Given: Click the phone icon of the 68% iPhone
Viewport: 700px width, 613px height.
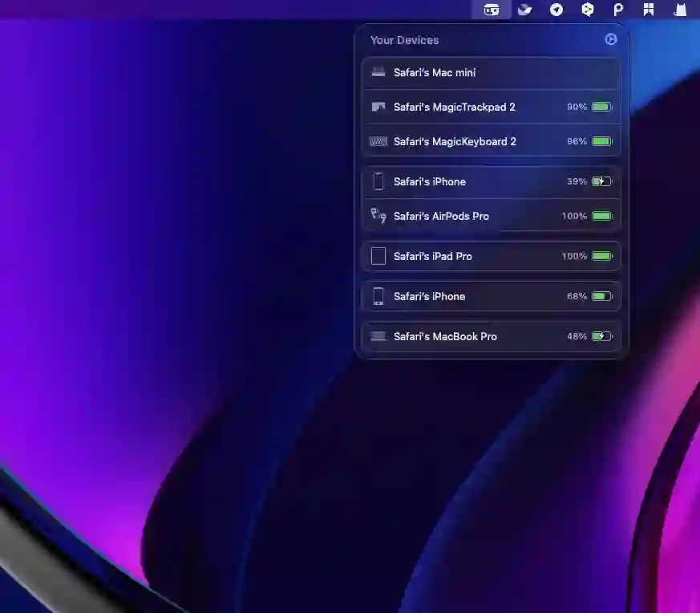Looking at the screenshot, I should (378, 296).
